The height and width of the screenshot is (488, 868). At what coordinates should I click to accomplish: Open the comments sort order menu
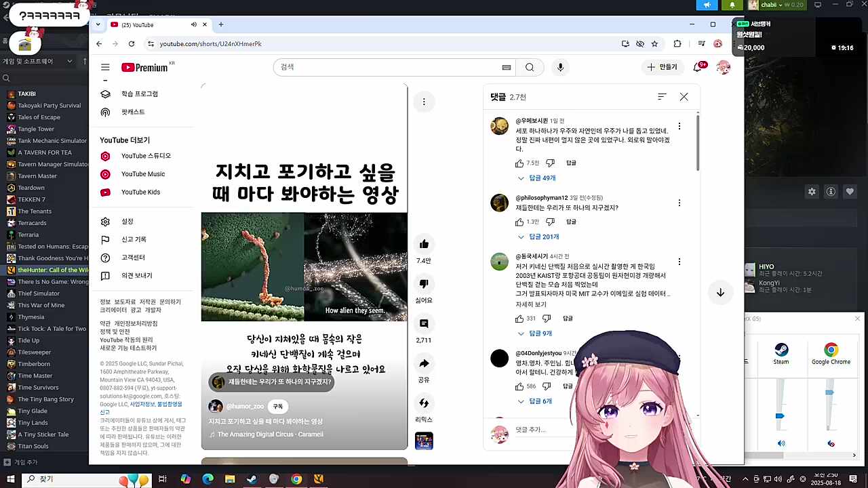(662, 97)
